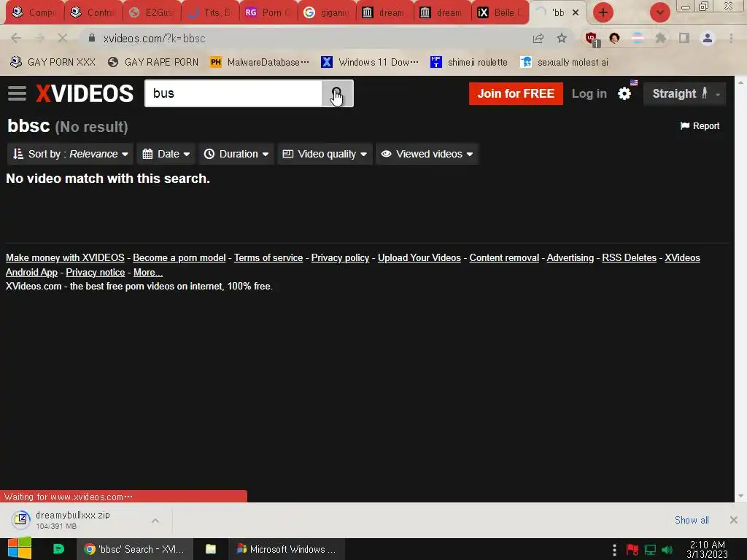
Task: Switch to the Contro tab
Action: pos(93,12)
